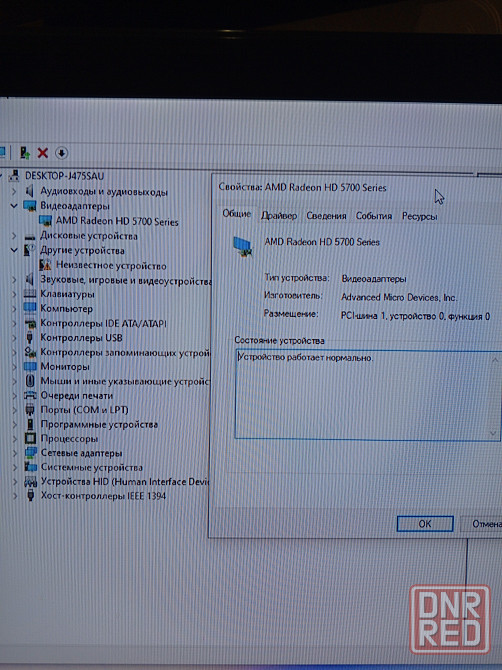Select the Системные устройства label

[92, 467]
